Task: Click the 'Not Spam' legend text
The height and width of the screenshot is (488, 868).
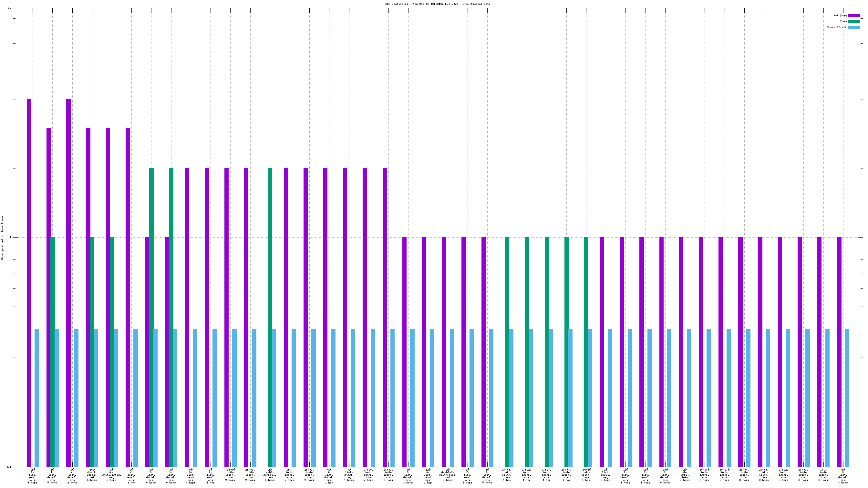Action: (x=840, y=15)
